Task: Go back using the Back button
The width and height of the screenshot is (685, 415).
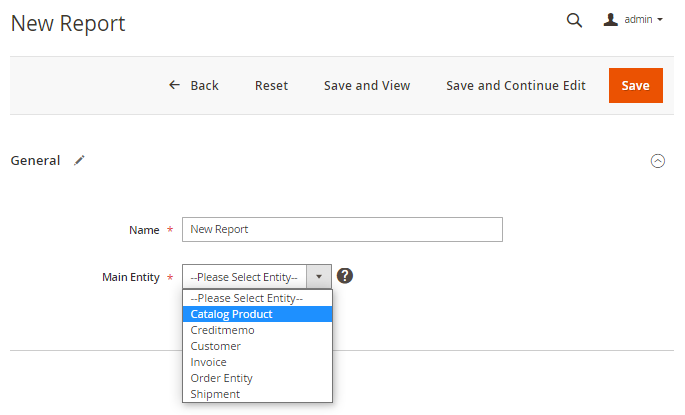Action: 194,85
